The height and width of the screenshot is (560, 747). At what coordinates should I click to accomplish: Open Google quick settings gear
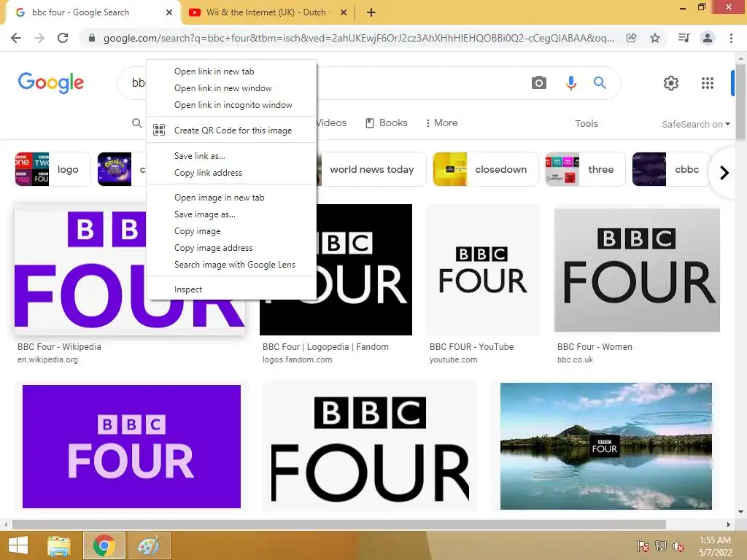[x=671, y=83]
